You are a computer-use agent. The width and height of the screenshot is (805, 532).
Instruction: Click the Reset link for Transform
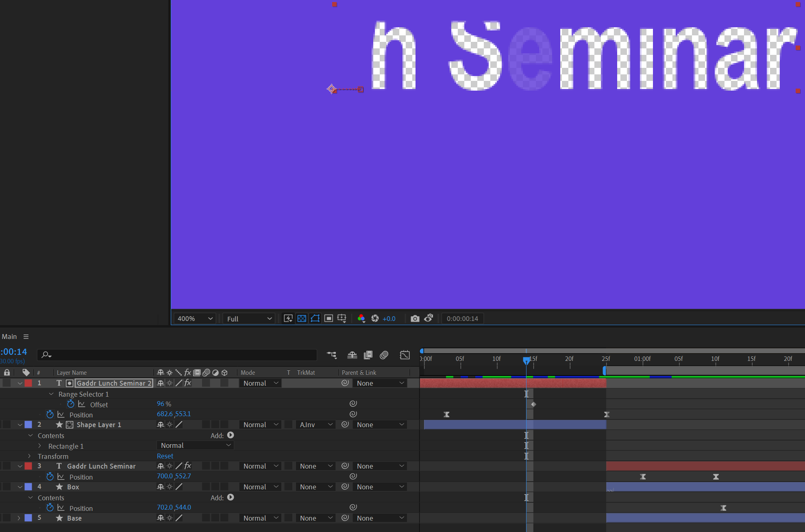coord(165,456)
